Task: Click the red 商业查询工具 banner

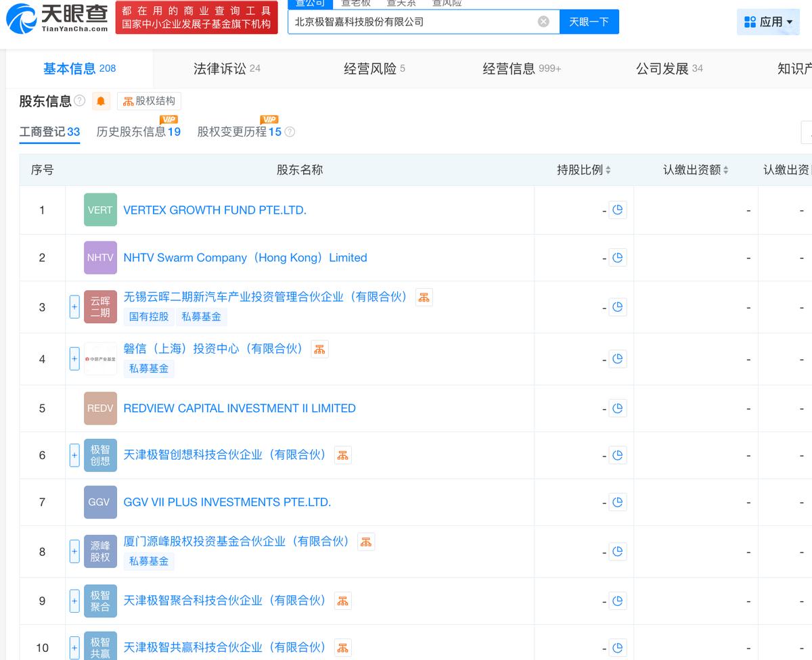Action: pos(196,18)
